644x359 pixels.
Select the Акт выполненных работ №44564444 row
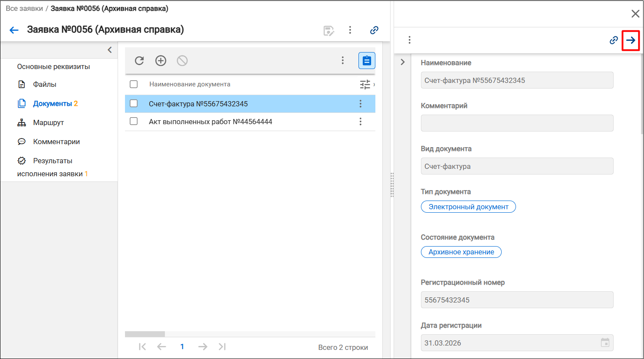point(250,122)
